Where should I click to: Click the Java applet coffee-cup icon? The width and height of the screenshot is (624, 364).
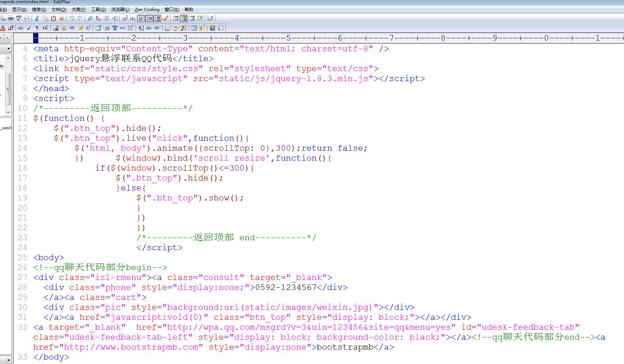tap(176, 28)
